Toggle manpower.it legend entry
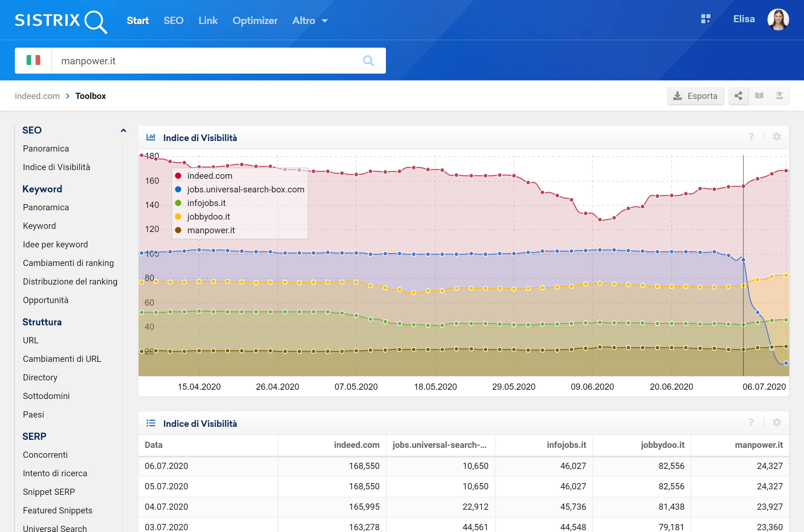Viewport: 804px width, 532px height. pos(205,230)
